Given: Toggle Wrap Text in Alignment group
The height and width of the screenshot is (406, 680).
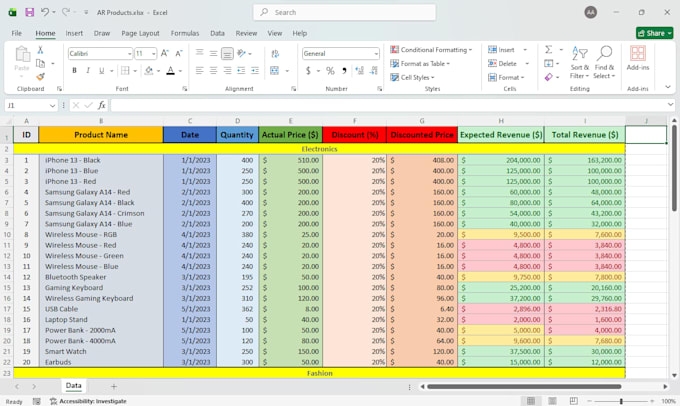Looking at the screenshot, I should (x=275, y=54).
